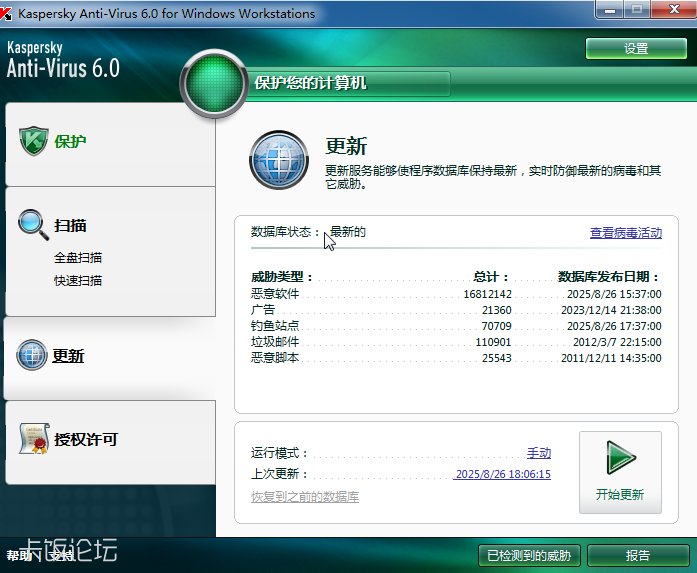
Task: Switch to the 保护 section
Action: pyautogui.click(x=70, y=142)
